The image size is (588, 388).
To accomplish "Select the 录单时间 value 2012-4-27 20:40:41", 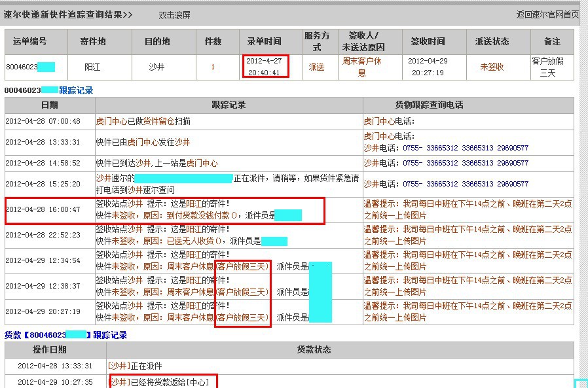I will click(x=265, y=66).
